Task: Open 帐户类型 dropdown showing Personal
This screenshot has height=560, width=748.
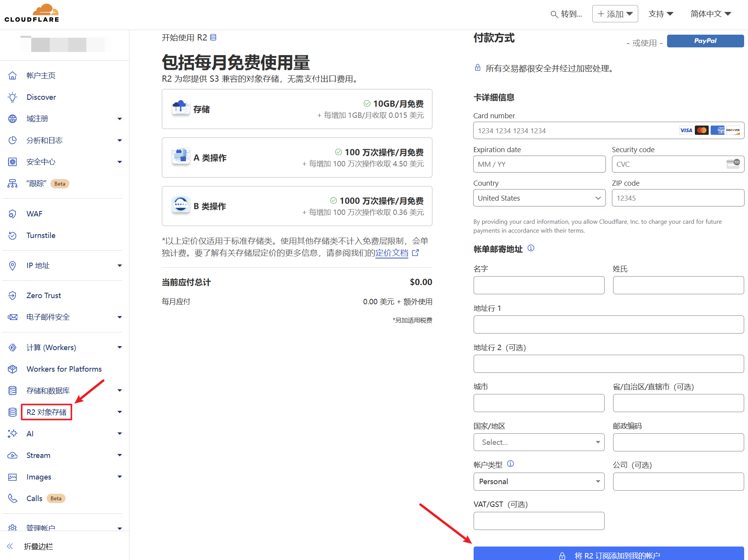Action: tap(538, 481)
